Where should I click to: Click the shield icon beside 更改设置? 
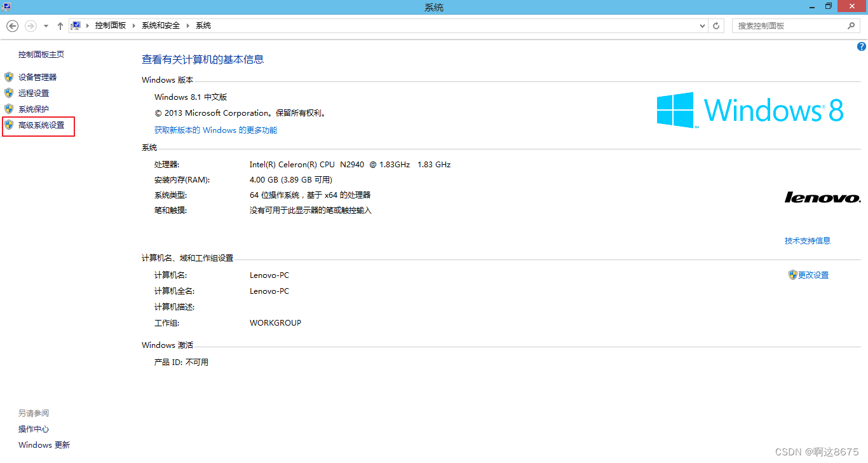click(792, 275)
